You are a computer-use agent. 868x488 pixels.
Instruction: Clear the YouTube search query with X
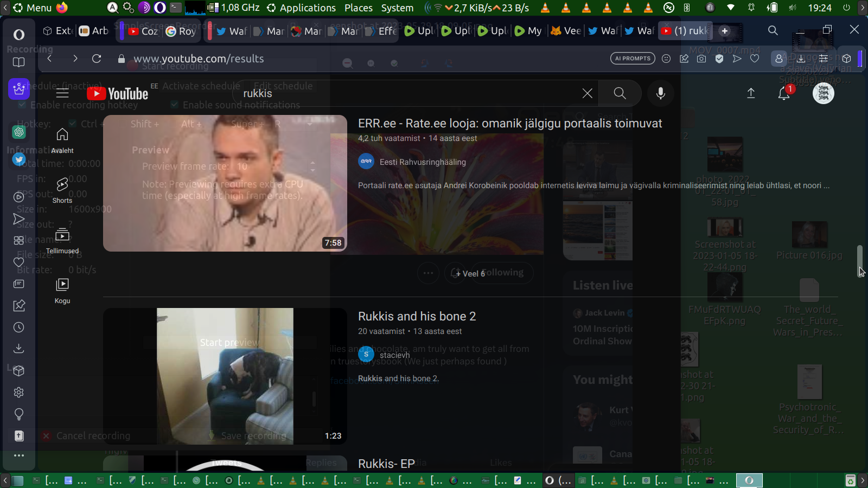588,93
